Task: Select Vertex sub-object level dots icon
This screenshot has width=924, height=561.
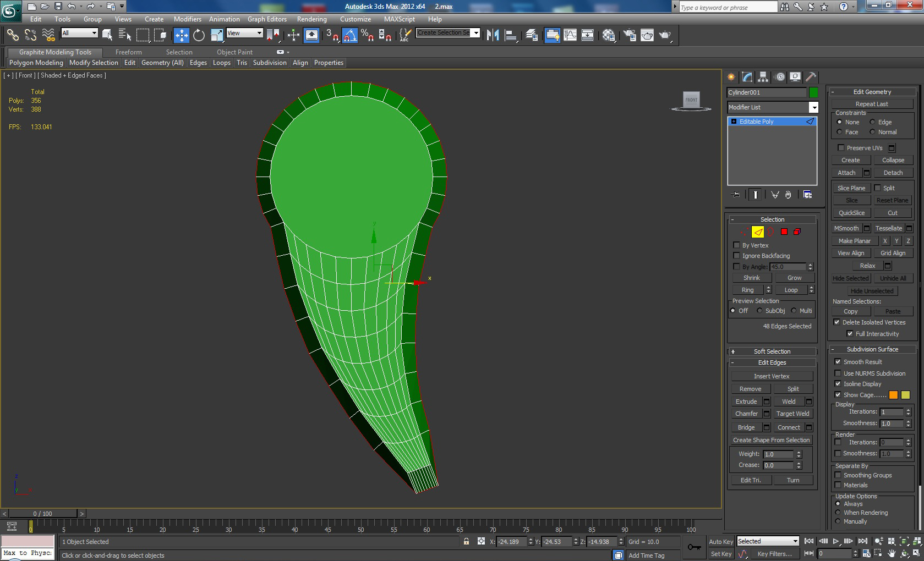Action: pyautogui.click(x=745, y=232)
